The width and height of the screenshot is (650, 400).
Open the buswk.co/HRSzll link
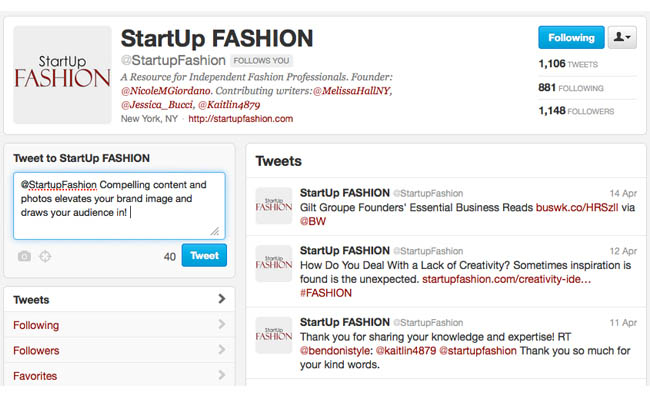coord(577,207)
